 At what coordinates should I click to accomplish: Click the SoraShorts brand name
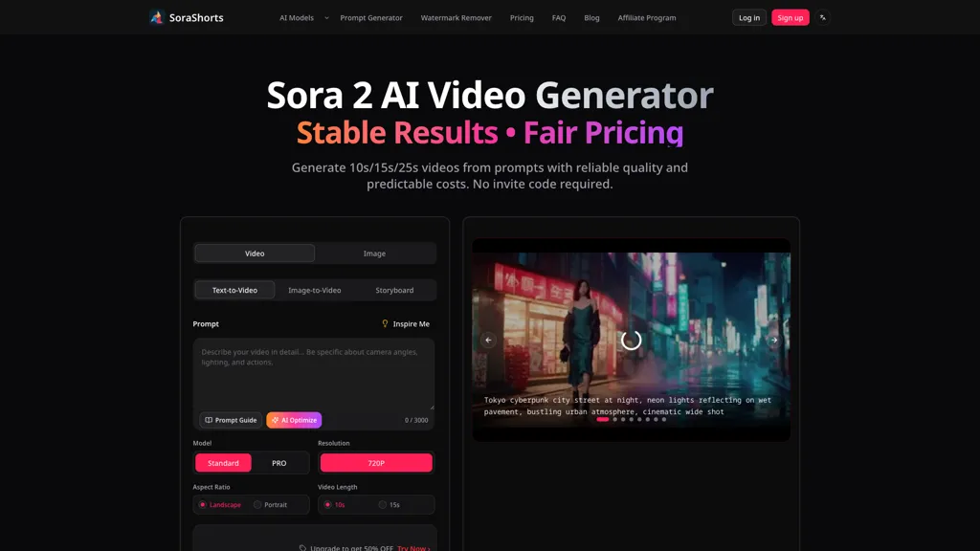[196, 17]
